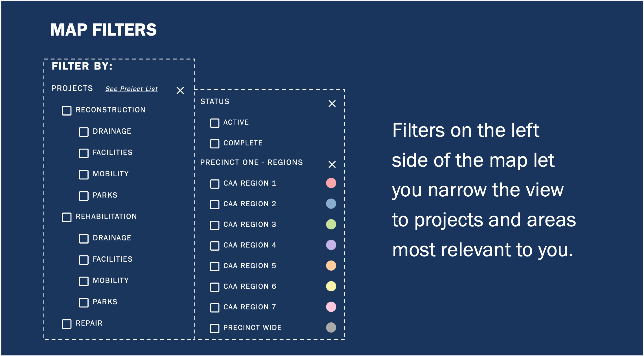Select the Rehabilitation checkbox
644x356 pixels.
click(67, 217)
